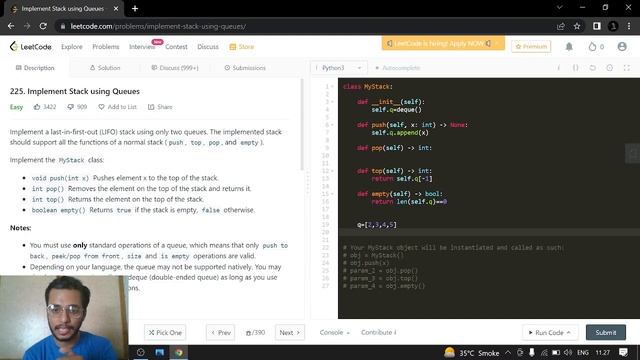Fold the class MyStack line arrow
Image resolution: width=640 pixels, height=360 pixels.
332,87
